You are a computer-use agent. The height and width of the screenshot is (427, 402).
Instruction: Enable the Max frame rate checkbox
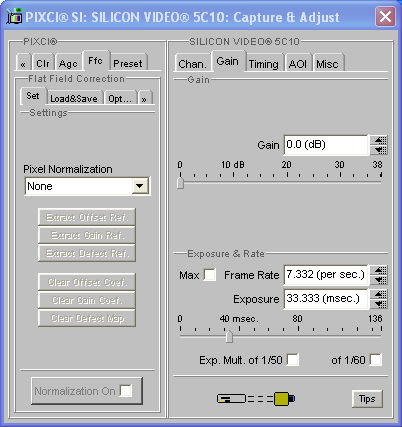coord(210,275)
